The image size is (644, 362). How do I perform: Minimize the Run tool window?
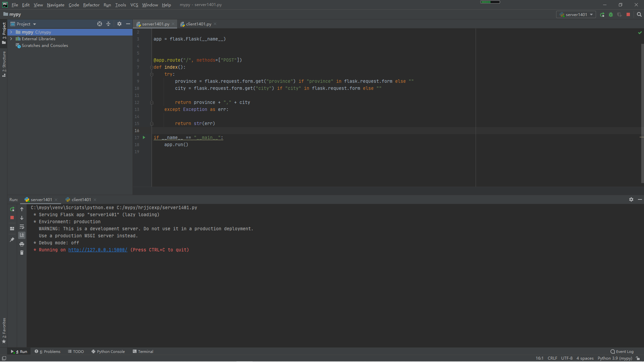(x=640, y=199)
